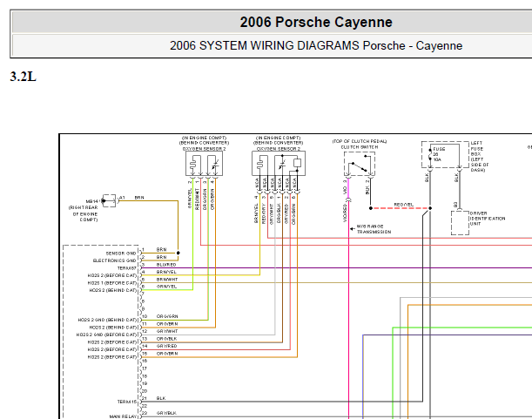Click the 'GRY/RED' wire label at pin 14
Screen dimensions: 532x419
point(166,346)
